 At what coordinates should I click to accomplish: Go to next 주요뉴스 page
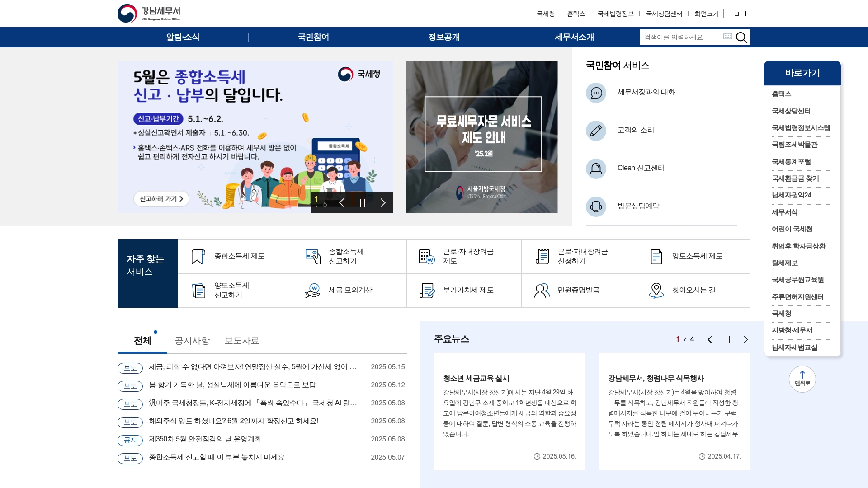(746, 339)
